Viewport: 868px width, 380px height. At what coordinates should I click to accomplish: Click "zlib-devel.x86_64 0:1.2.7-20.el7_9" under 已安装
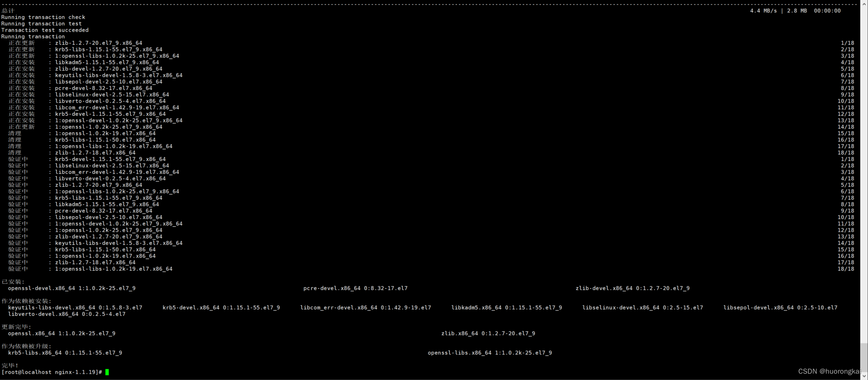632,288
